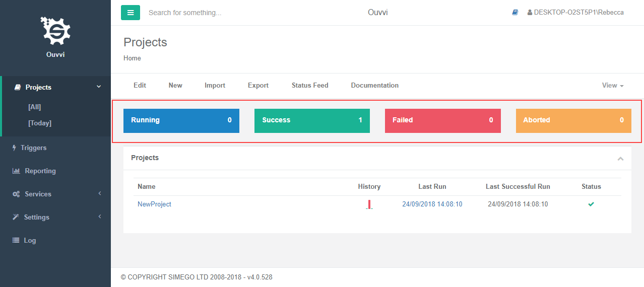Image resolution: width=644 pixels, height=287 pixels.
Task: Click the green check status icon
Action: click(x=591, y=204)
